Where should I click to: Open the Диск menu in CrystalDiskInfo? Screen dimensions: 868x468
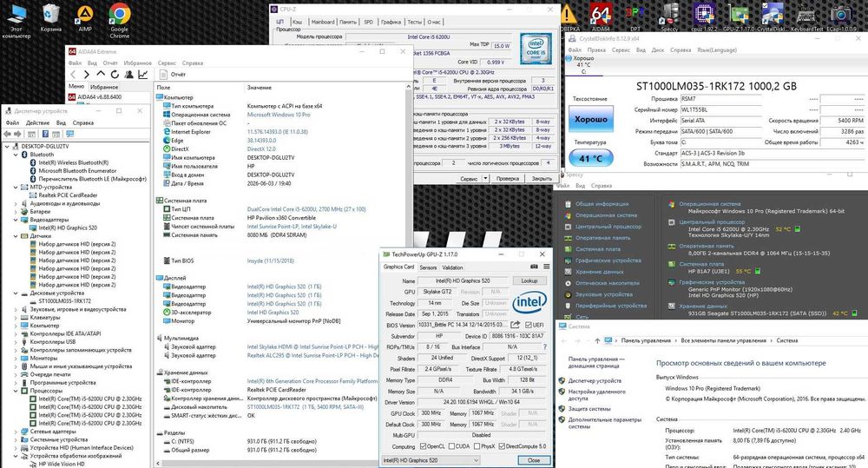pyautogui.click(x=658, y=49)
